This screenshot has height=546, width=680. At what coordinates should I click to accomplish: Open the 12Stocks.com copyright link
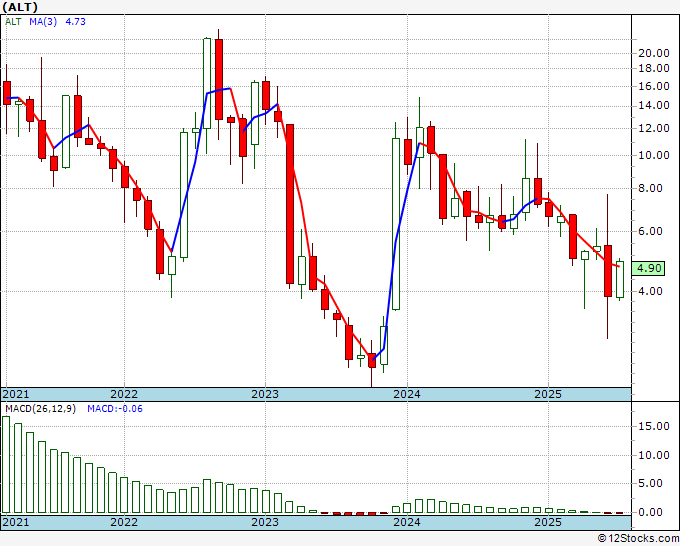(x=638, y=539)
